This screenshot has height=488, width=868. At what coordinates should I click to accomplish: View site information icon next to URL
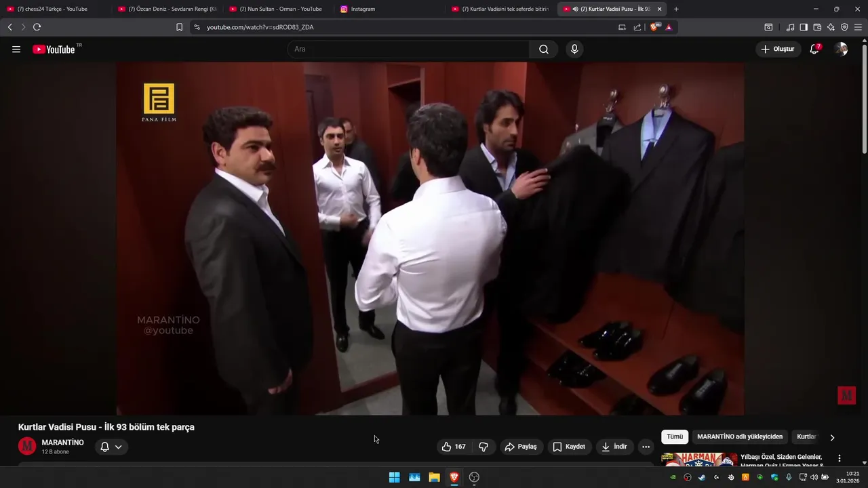point(197,27)
